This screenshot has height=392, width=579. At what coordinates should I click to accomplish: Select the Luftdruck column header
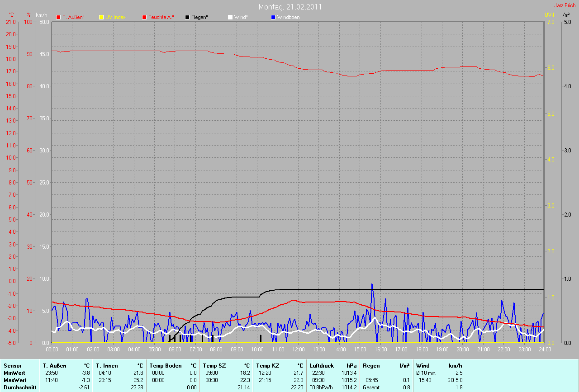click(322, 365)
